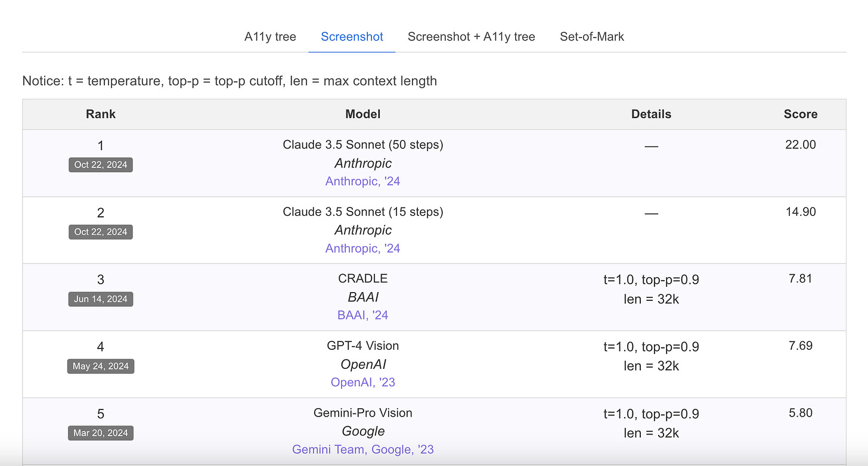Switch to the A11y tree tab
Image resolution: width=868 pixels, height=466 pixels.
[270, 37]
